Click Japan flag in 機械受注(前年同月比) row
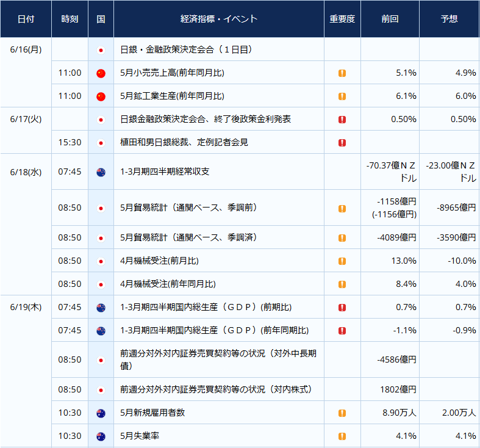Viewport: 480px width, 448px height. point(101,284)
